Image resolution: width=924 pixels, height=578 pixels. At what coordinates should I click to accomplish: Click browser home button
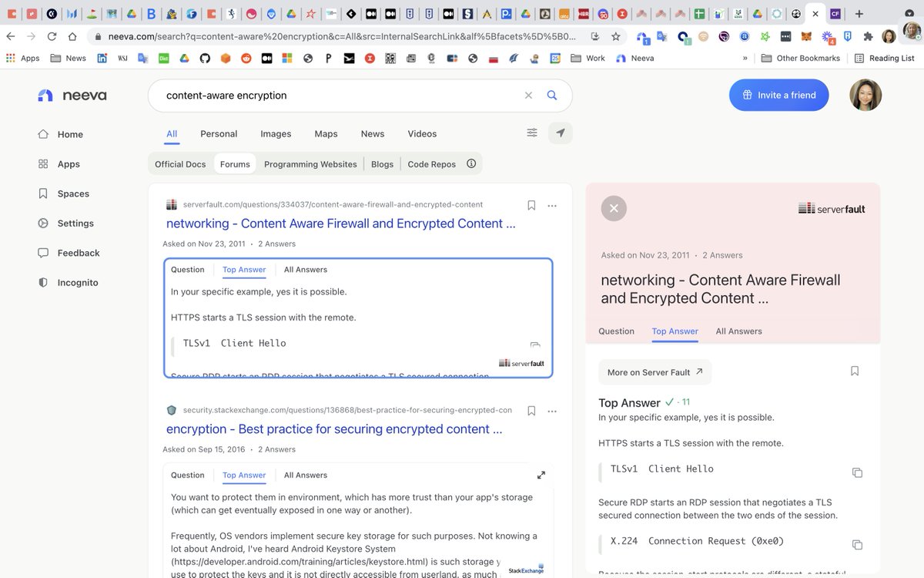pos(72,36)
